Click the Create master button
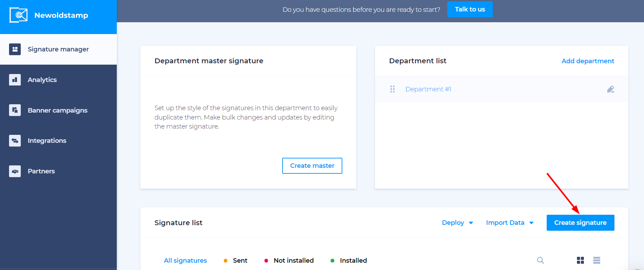644x270 pixels. tap(312, 166)
